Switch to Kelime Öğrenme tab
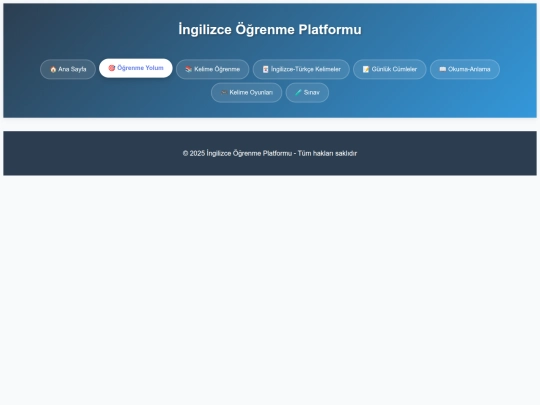The image size is (540, 405). tap(212, 69)
